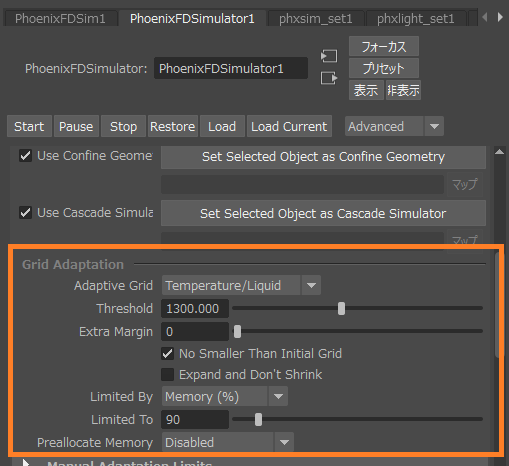
Task: Select the PhoenixFDSimulator1 tab
Action: (x=192, y=19)
